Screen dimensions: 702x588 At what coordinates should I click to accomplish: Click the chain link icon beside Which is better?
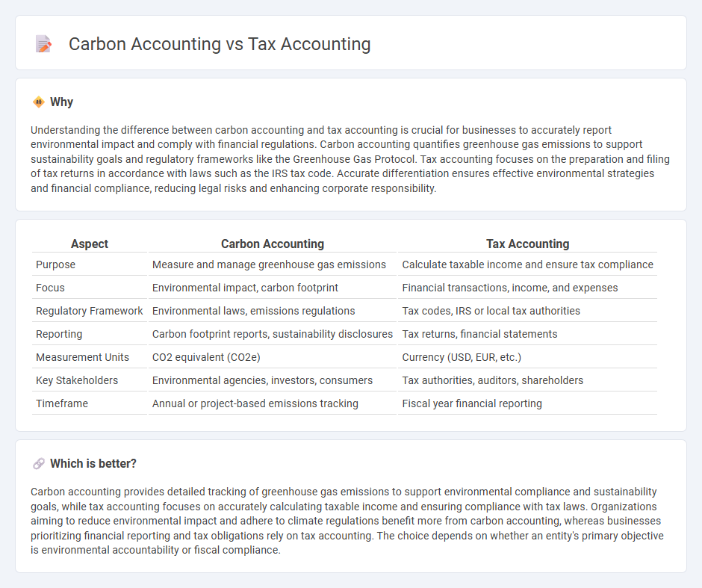point(39,463)
